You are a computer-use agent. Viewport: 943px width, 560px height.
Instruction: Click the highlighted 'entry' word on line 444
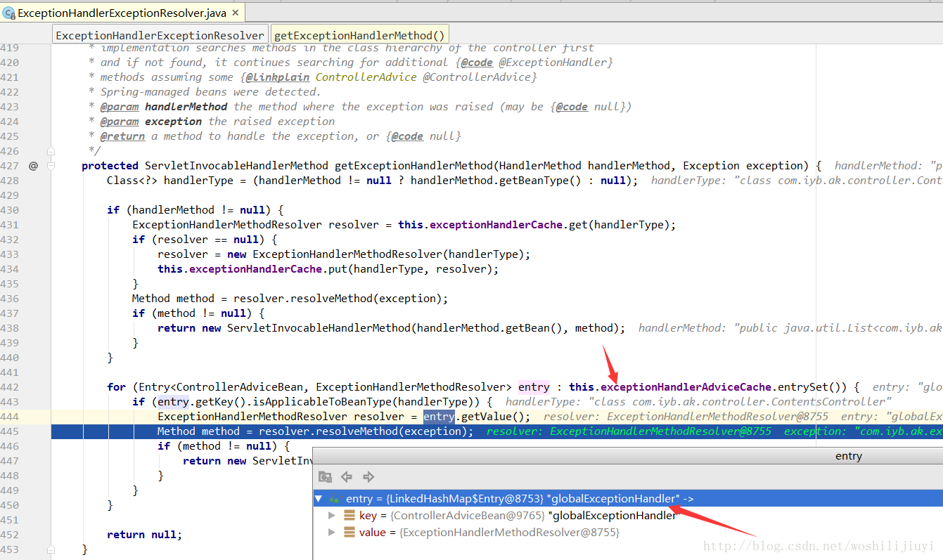[439, 417]
